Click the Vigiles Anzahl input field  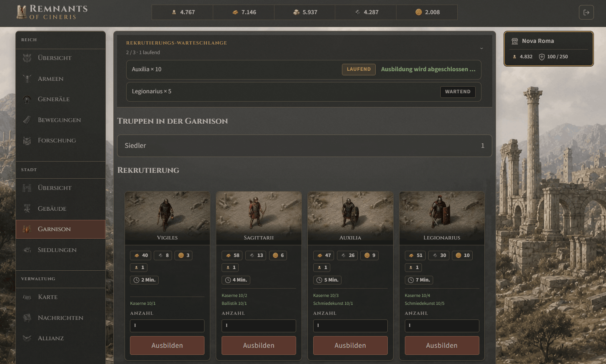click(167, 326)
